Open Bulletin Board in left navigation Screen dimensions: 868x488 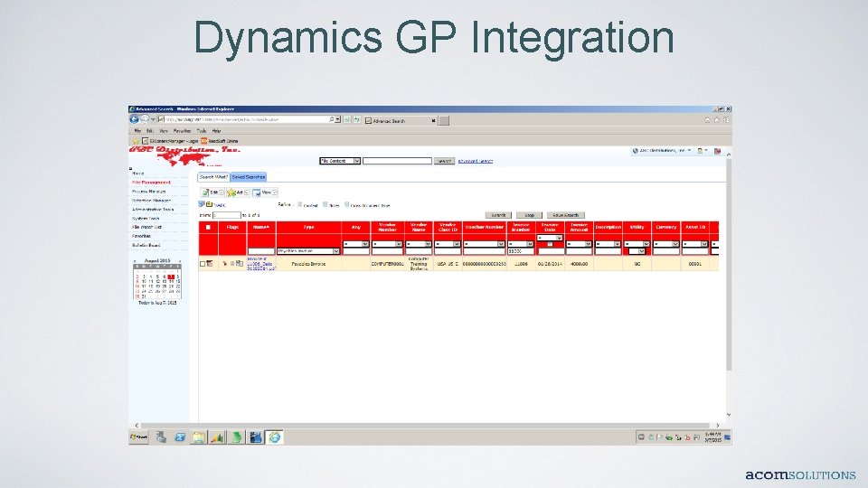coord(146,245)
